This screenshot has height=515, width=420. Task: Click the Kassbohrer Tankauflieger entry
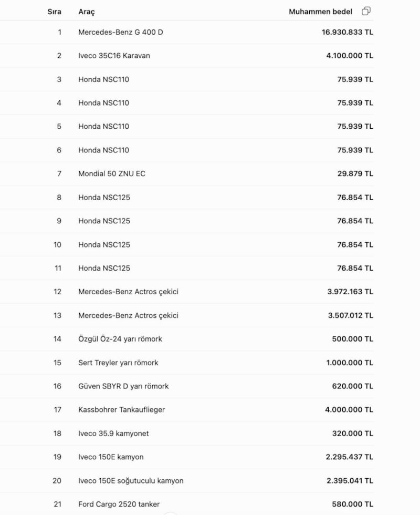pyautogui.click(x=121, y=409)
